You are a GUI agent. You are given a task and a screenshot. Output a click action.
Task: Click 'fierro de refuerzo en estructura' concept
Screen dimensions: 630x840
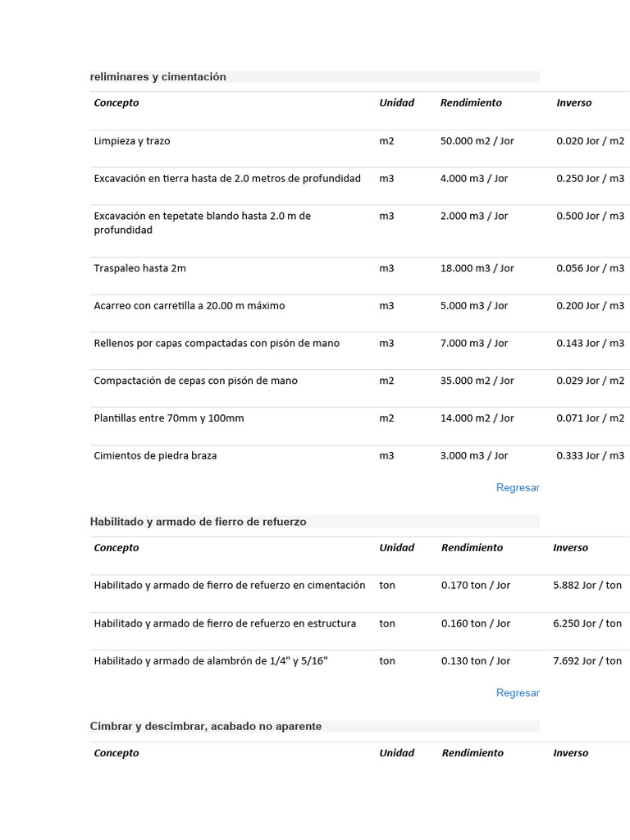[x=225, y=623]
